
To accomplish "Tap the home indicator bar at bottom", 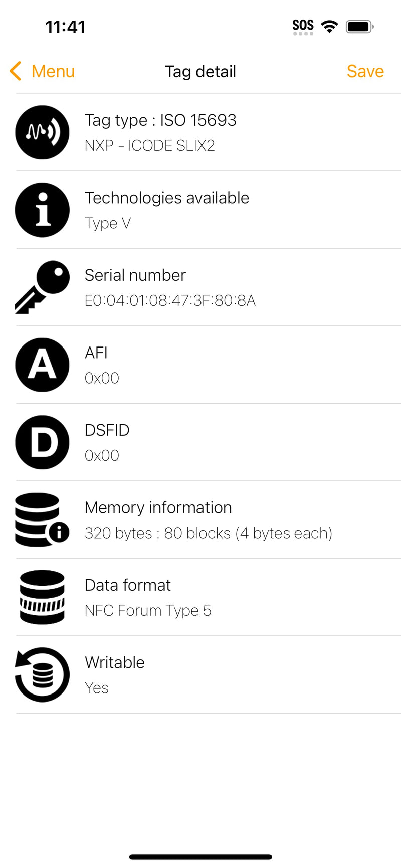I will [200, 857].
